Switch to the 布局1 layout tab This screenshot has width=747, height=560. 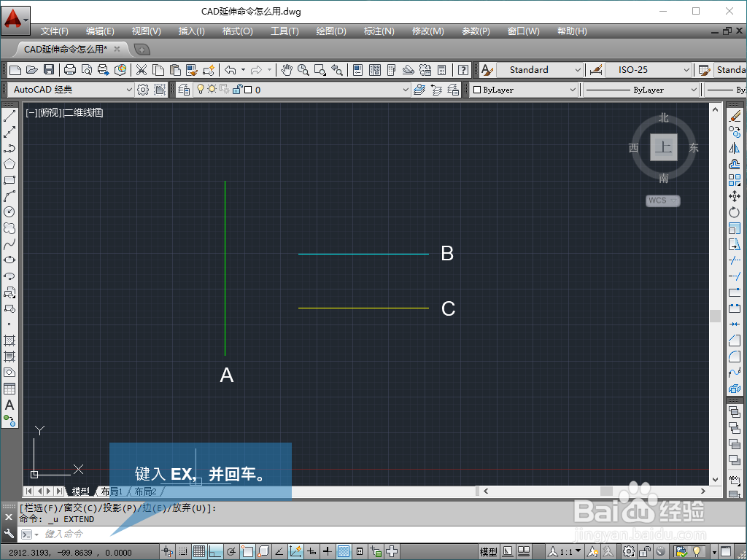tap(112, 491)
